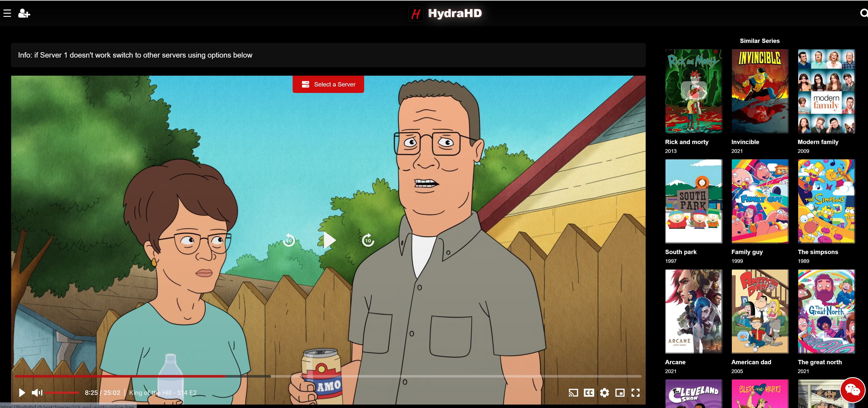This screenshot has height=408, width=868.
Task: Click the Similar Series heading
Action: [759, 41]
